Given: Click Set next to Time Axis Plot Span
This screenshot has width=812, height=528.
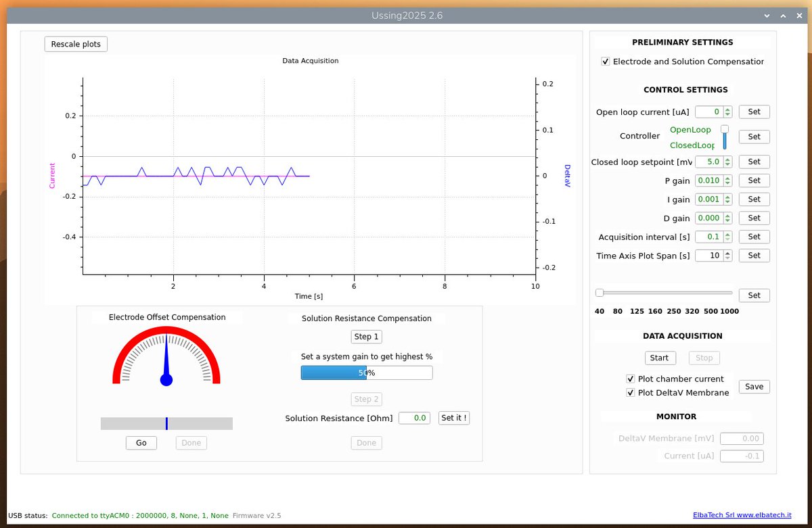Looking at the screenshot, I should pyautogui.click(x=754, y=256).
